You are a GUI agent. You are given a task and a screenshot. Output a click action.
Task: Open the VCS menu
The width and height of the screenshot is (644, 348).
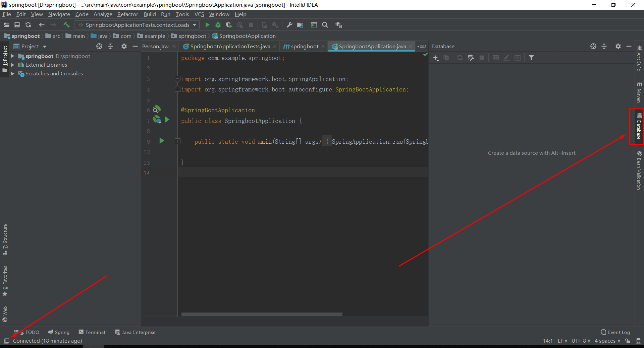click(199, 14)
